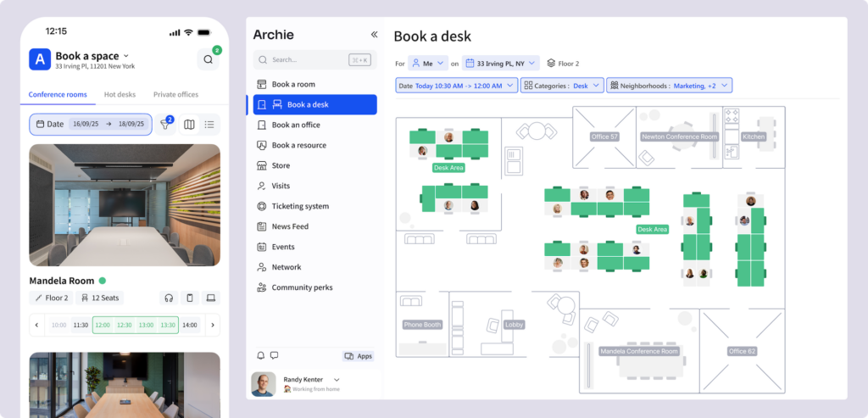Switch to Conference rooms tab
The height and width of the screenshot is (418, 868).
point(58,95)
